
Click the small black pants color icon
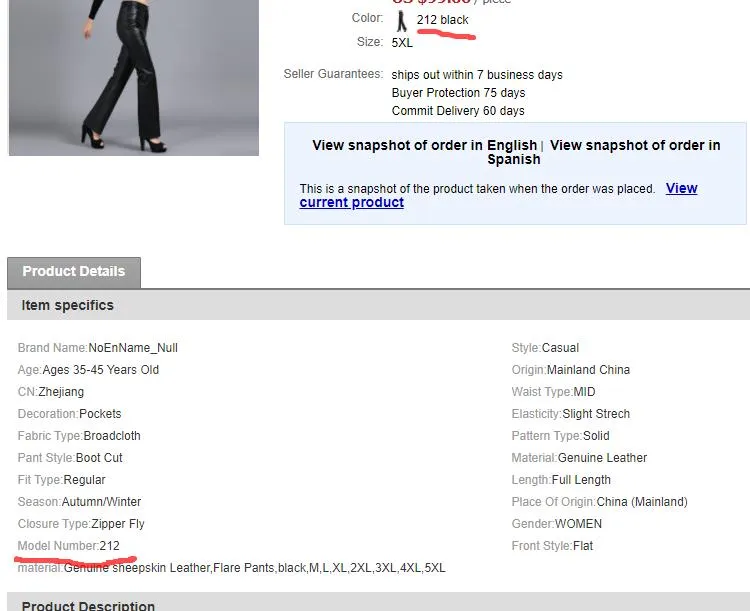tap(401, 21)
